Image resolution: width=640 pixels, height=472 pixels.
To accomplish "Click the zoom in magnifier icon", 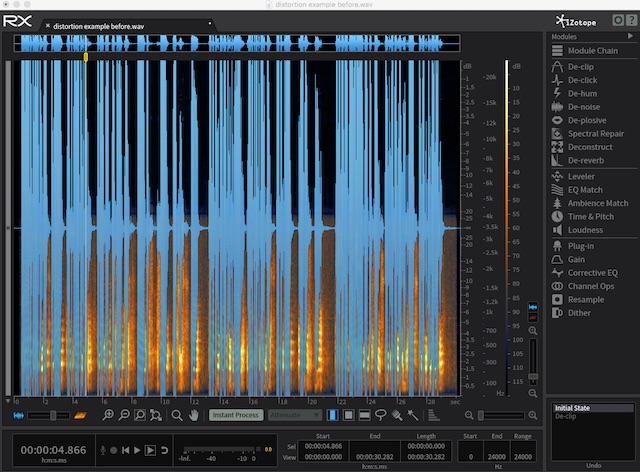I will point(106,415).
